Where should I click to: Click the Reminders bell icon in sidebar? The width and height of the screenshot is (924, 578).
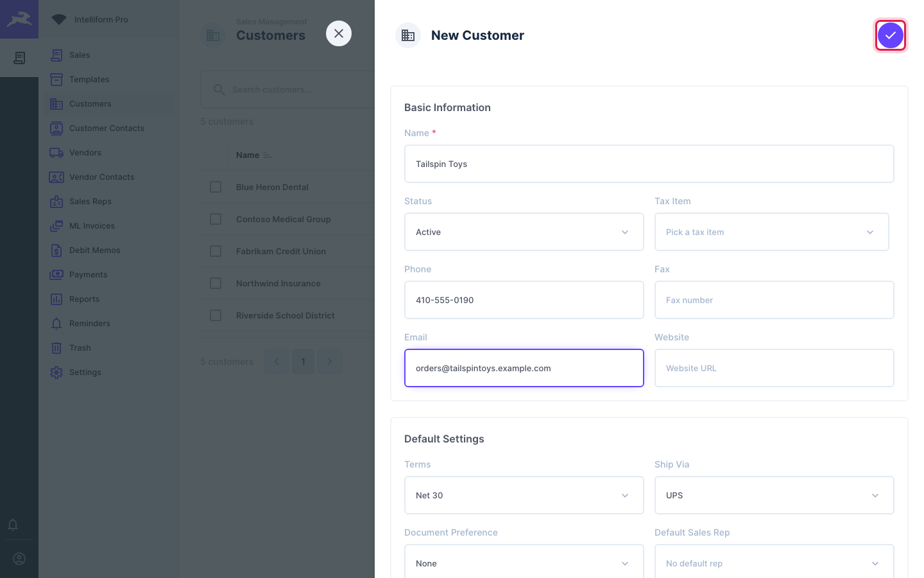(56, 324)
